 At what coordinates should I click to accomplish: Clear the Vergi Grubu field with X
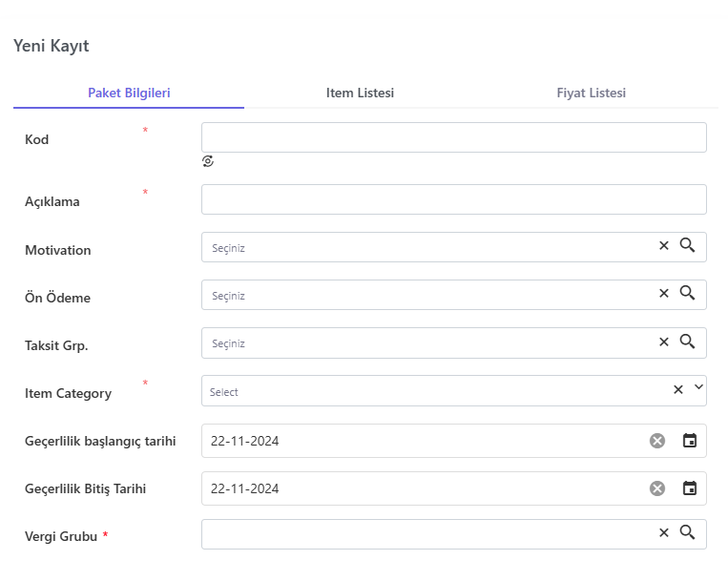[x=664, y=532]
